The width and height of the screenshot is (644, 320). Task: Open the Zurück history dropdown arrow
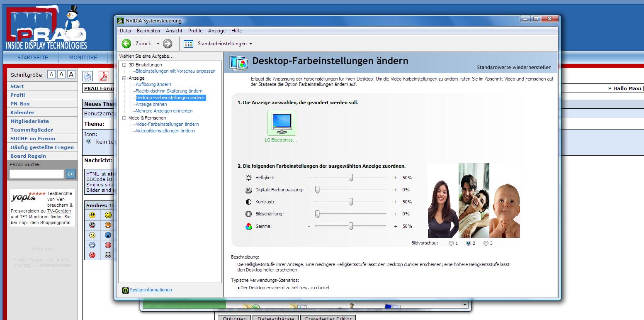pos(158,44)
